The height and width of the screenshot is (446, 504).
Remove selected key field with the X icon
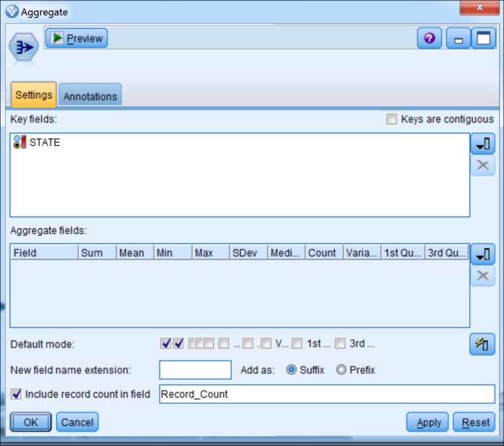[482, 165]
